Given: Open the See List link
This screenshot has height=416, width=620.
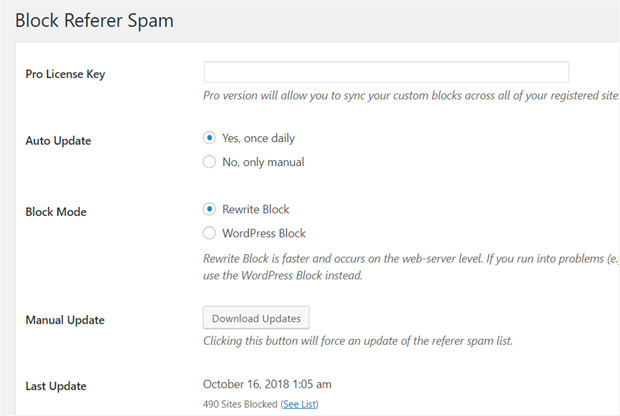Looking at the screenshot, I should click(299, 404).
